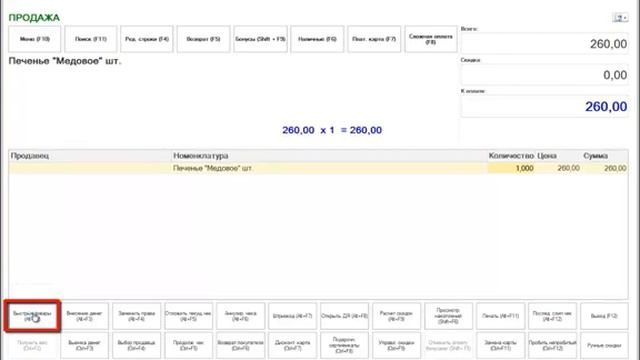
Task: Open the help dropdown in top-right corner
Action: click(x=620, y=18)
